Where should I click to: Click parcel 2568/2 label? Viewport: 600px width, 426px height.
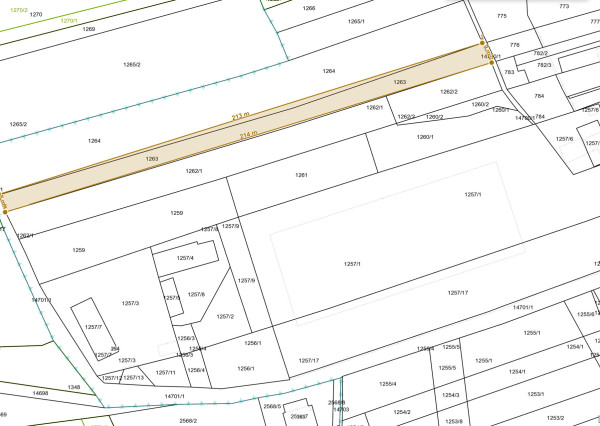coord(188,420)
